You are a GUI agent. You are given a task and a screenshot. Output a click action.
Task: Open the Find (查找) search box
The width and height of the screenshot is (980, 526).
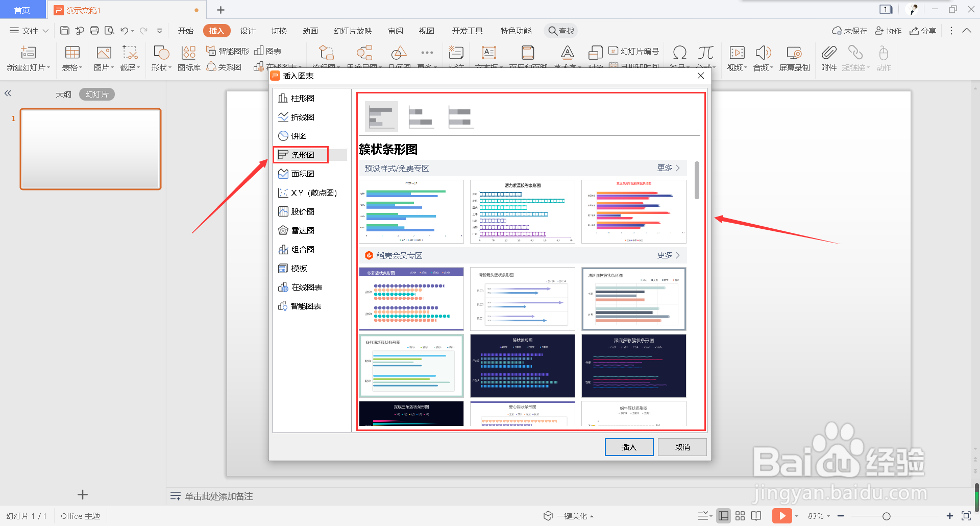561,31
